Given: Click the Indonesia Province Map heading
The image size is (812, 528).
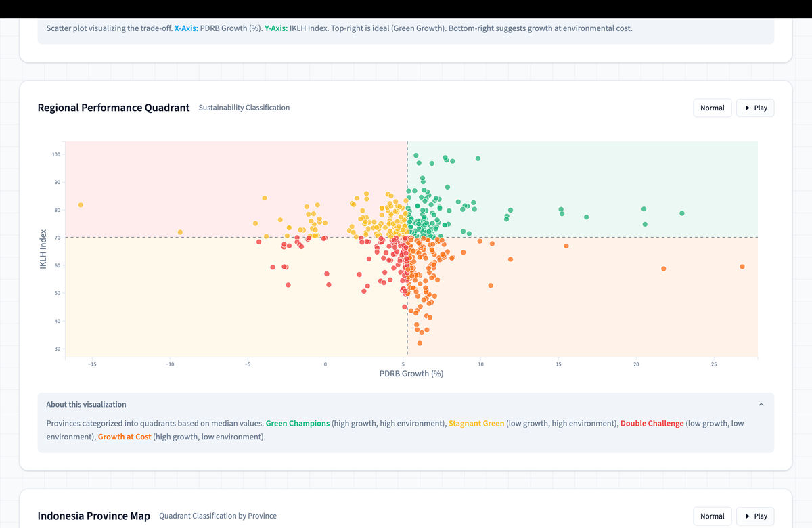Looking at the screenshot, I should click(x=94, y=516).
